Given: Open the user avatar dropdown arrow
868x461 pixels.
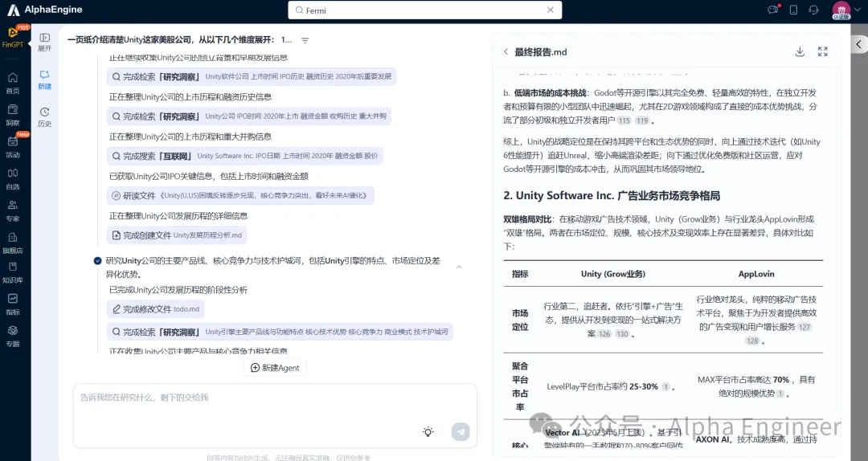Looking at the screenshot, I should [x=858, y=10].
